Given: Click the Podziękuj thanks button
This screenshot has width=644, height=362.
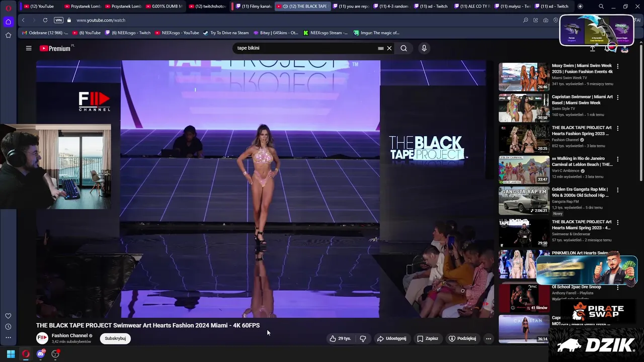Looking at the screenshot, I should click(462, 338).
